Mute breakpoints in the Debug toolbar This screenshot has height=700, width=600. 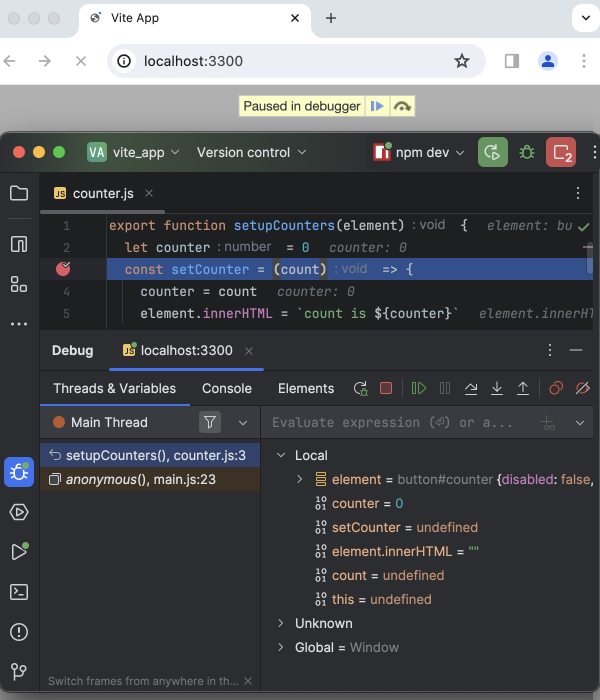581,388
